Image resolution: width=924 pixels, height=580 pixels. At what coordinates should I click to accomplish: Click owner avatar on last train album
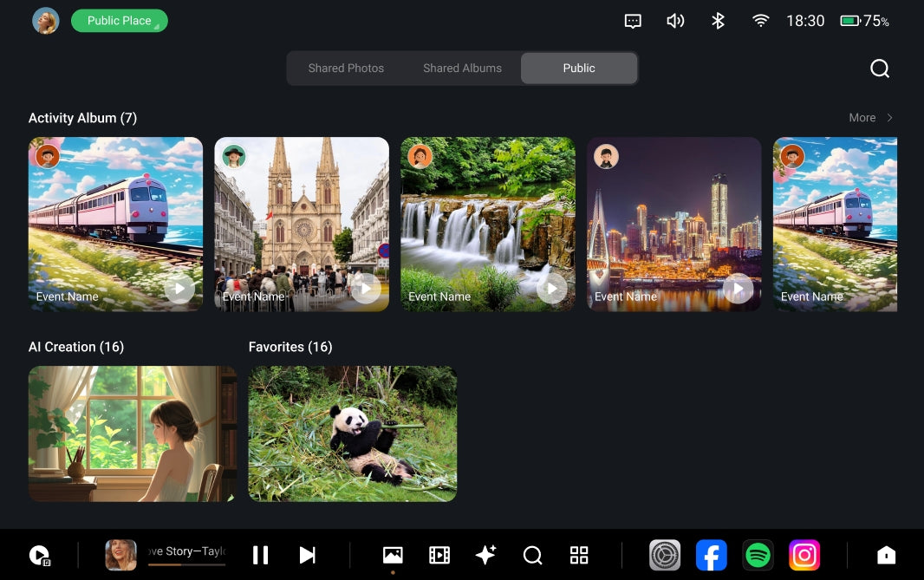click(792, 156)
